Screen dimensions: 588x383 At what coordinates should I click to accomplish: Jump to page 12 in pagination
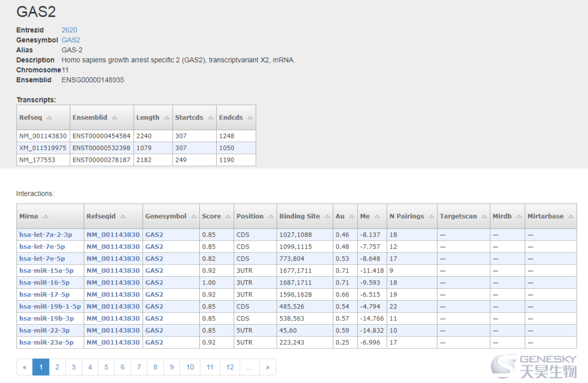tap(230, 367)
